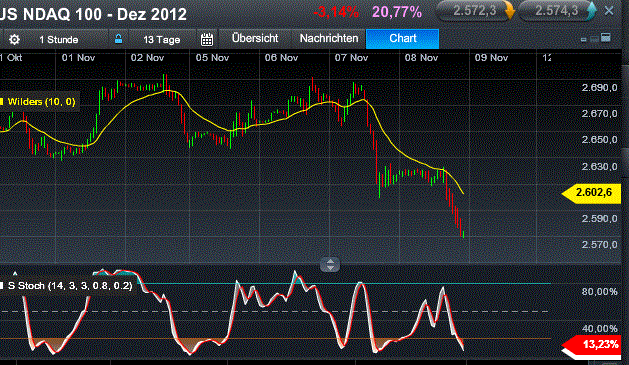This screenshot has width=629, height=365.
Task: Select the smallest window size icon
Action: point(584,39)
